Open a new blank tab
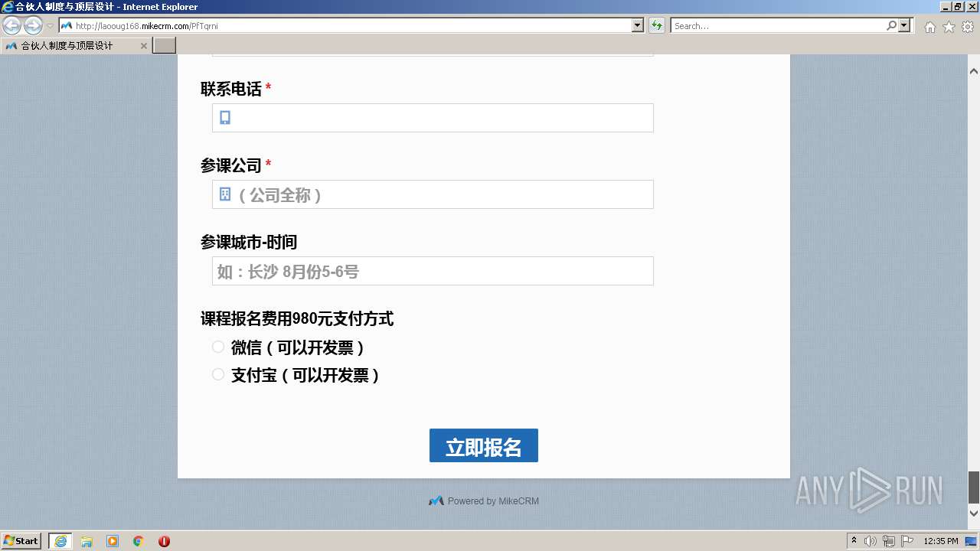The width and height of the screenshot is (980, 551). pos(165,46)
